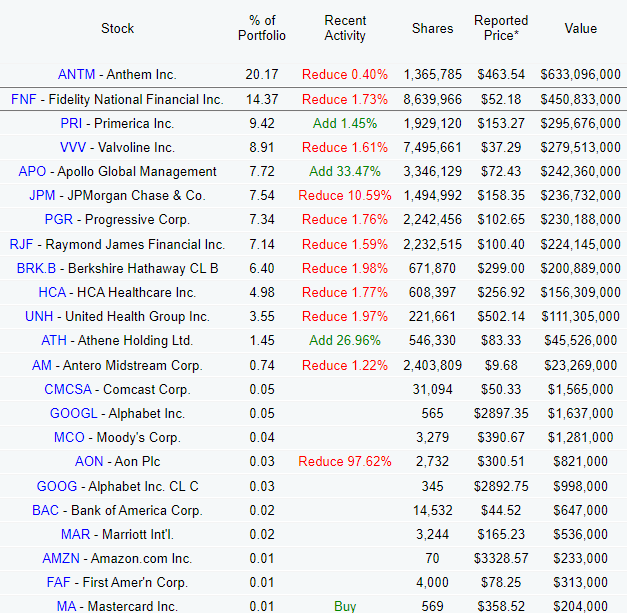Select the value $450,833,000
Image resolution: width=629 pixels, height=613 pixels.
[x=580, y=99]
